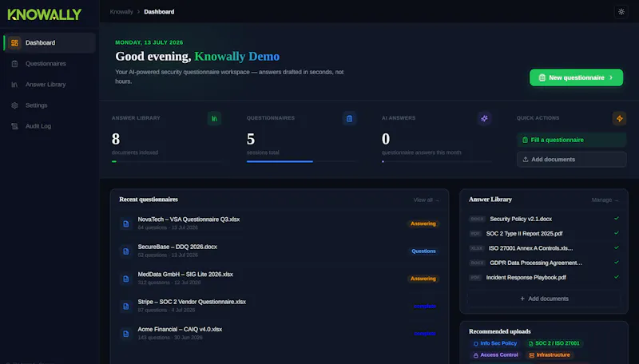Click the Audit Log scroll icon in sidebar
Image resolution: width=639 pixels, height=364 pixels.
[14, 126]
